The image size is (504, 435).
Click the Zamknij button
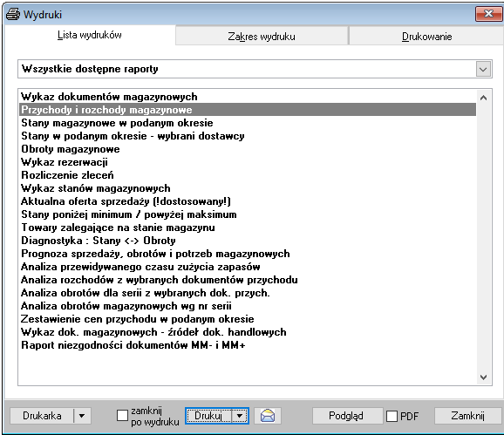(x=467, y=416)
